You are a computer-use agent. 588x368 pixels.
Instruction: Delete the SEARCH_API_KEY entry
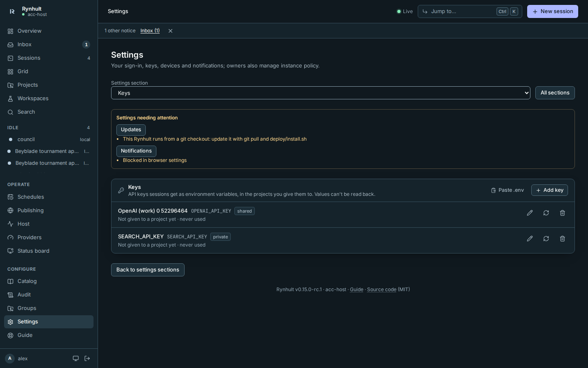[x=562, y=239]
